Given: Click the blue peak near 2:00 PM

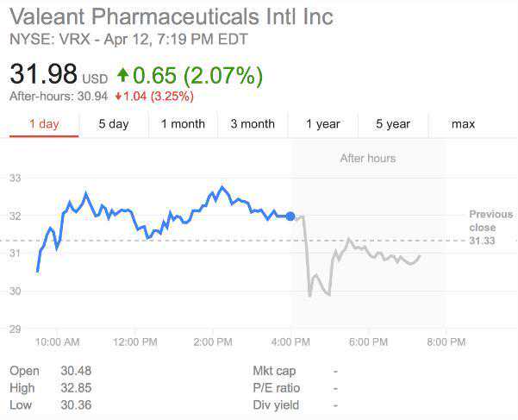Looking at the screenshot, I should tap(222, 187).
